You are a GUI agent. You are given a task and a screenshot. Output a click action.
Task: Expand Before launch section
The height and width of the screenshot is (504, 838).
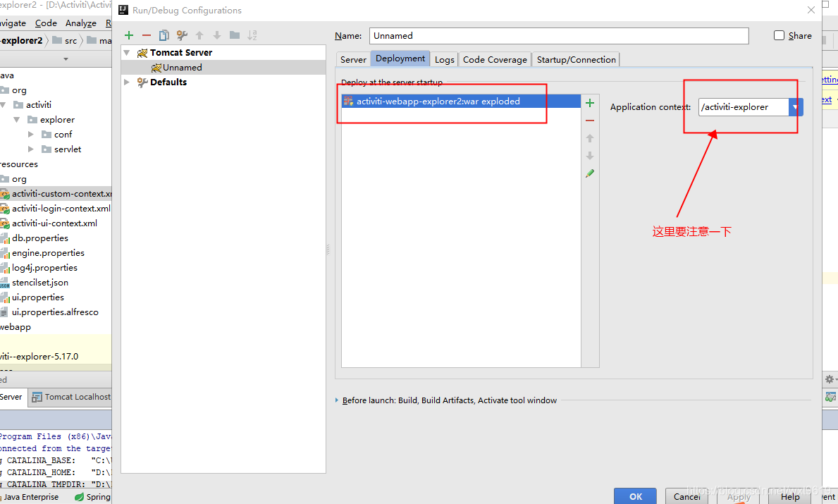pyautogui.click(x=337, y=400)
